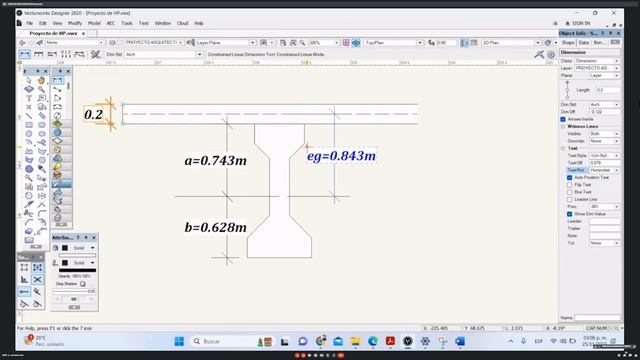Open the Window menu
640x360 pixels.
[x=163, y=23]
